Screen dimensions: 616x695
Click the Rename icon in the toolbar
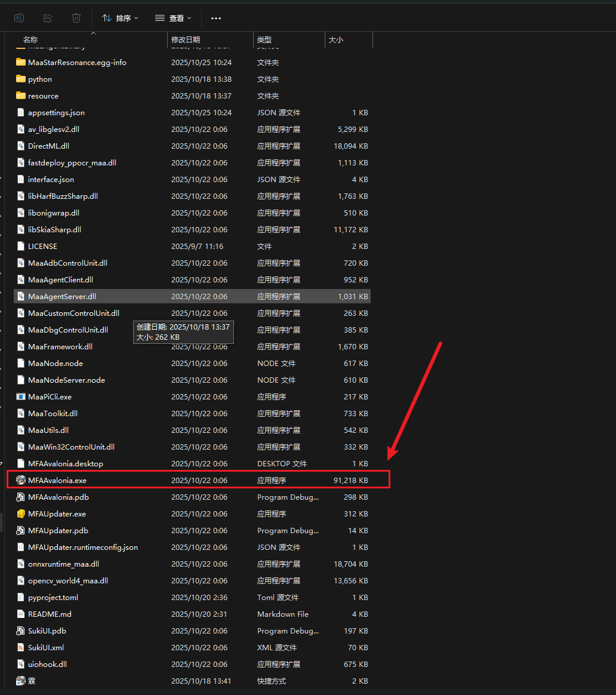[19, 18]
